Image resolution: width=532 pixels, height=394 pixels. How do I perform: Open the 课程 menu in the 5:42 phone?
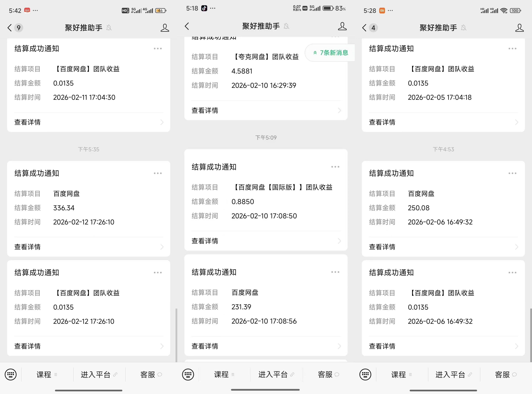[47, 374]
